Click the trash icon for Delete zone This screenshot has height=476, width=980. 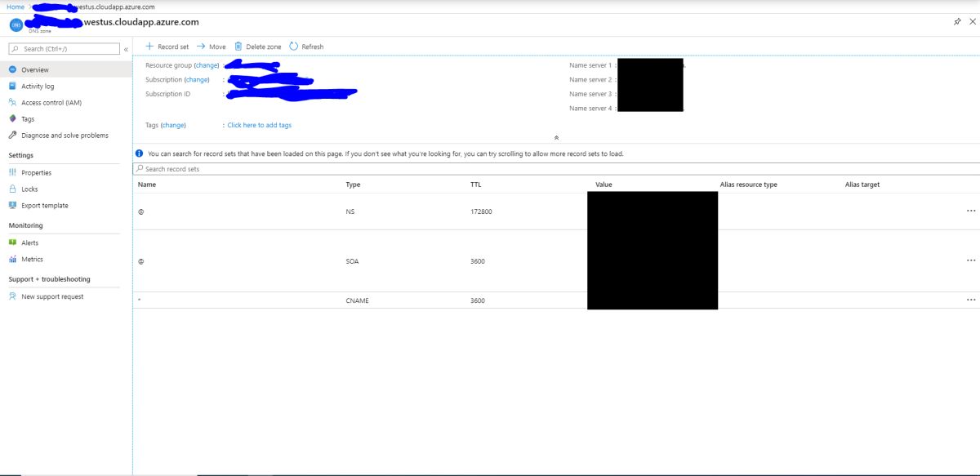coord(238,47)
